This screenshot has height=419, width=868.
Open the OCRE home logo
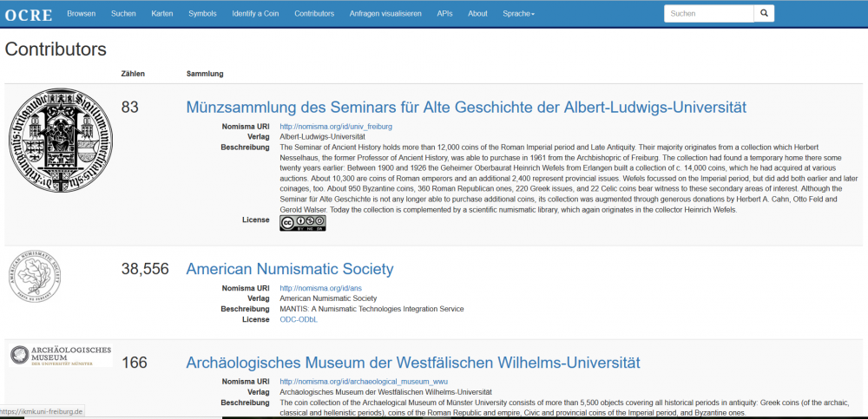click(x=29, y=15)
